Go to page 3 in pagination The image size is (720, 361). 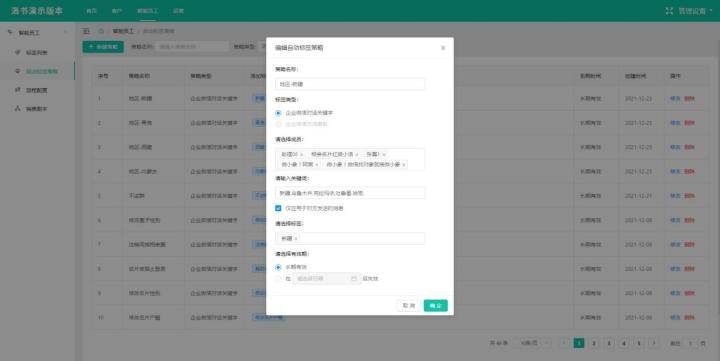(x=609, y=343)
